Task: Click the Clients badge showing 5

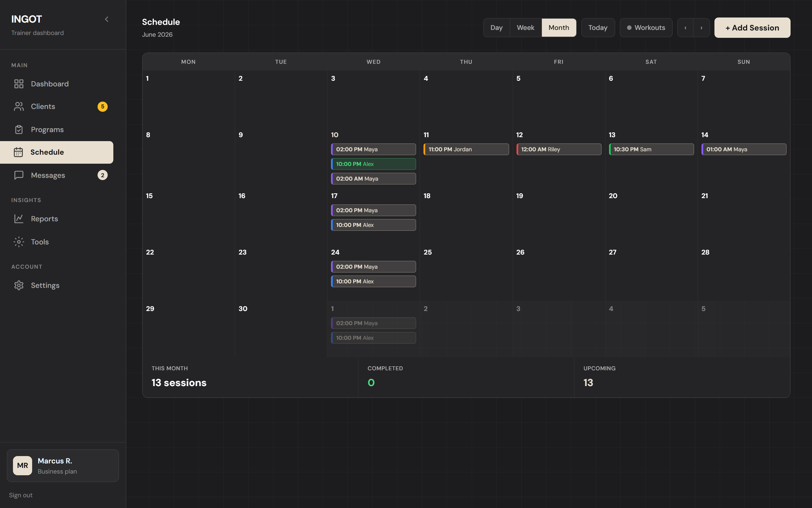Action: point(102,106)
